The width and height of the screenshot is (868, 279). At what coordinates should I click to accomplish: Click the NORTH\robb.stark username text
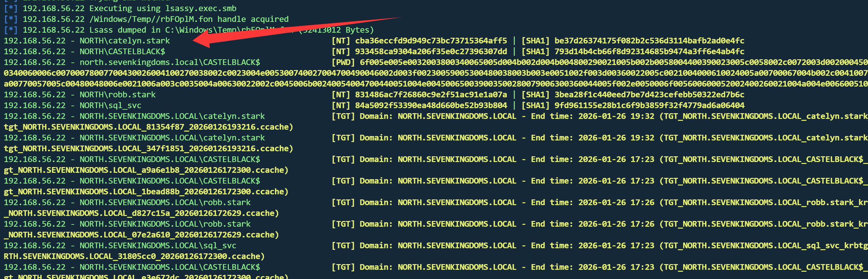pos(117,95)
